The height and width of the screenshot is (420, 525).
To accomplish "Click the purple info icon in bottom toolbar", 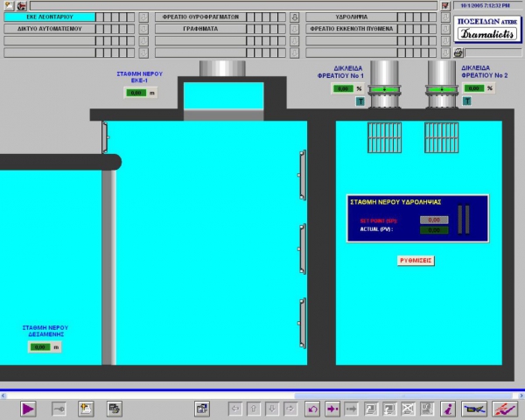I will pyautogui.click(x=446, y=408).
